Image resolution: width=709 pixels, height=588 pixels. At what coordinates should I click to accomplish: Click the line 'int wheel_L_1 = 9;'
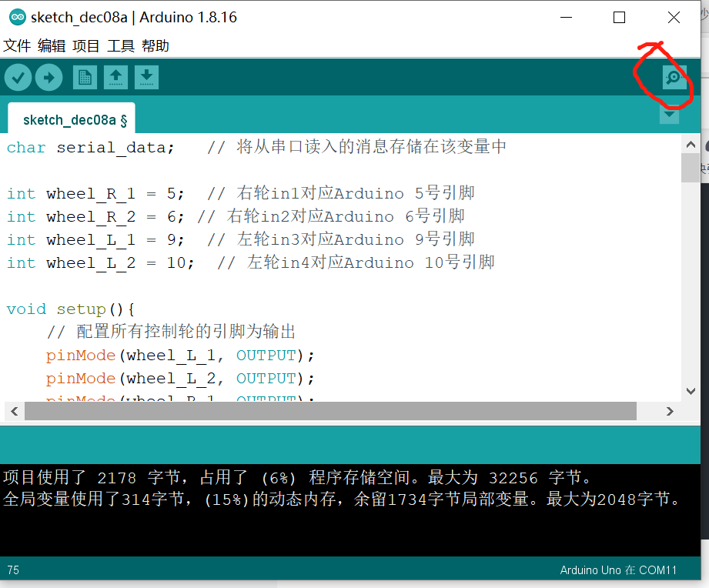point(95,239)
